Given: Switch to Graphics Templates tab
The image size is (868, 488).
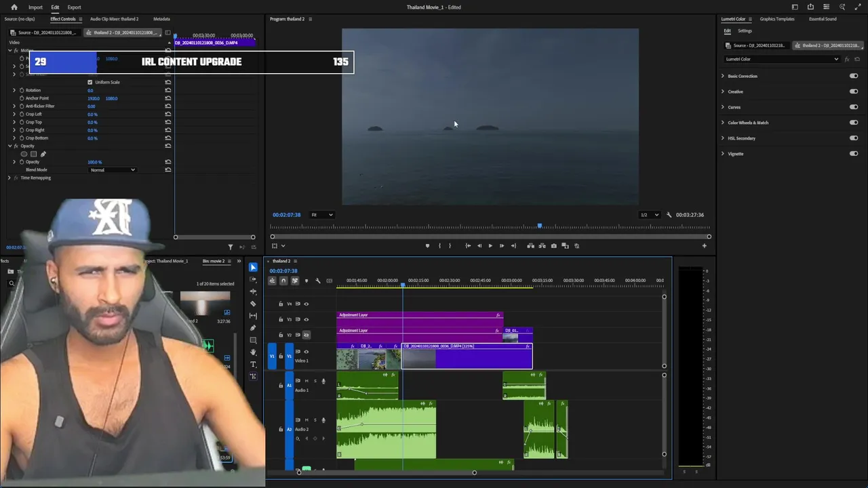Looking at the screenshot, I should (777, 19).
